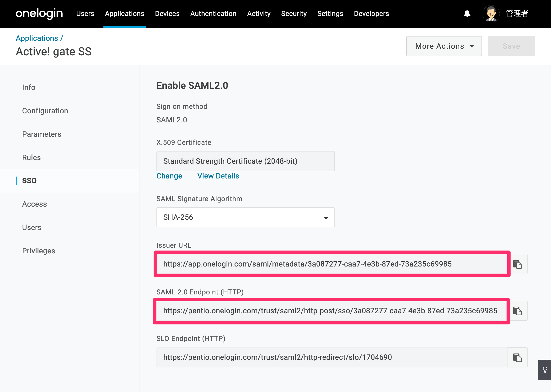The image size is (551, 392).
Task: Open the notifications bell
Action: 467,14
